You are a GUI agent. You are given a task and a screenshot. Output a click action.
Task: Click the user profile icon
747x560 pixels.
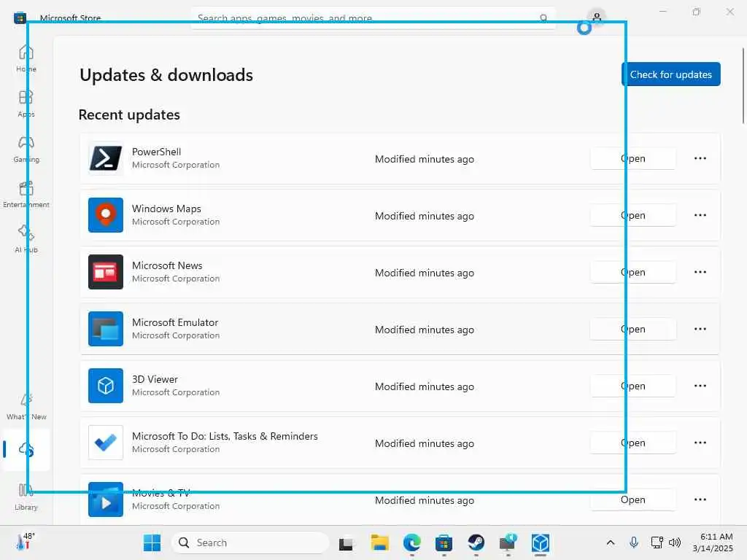click(597, 17)
